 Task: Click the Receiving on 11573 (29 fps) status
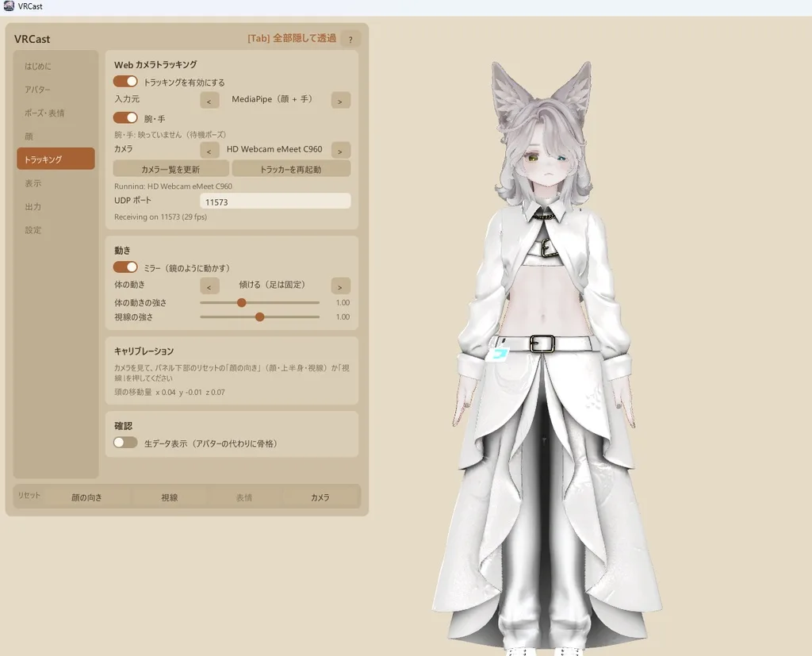tap(160, 217)
